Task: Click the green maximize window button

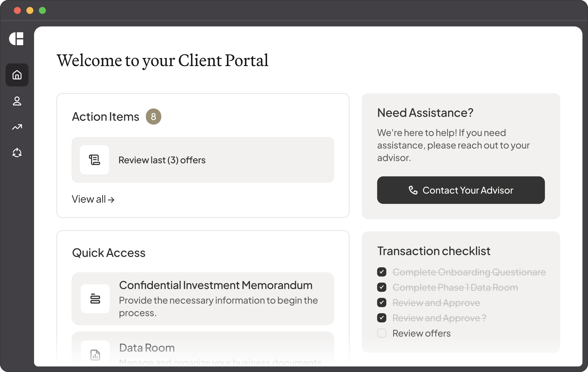Action: [x=43, y=10]
